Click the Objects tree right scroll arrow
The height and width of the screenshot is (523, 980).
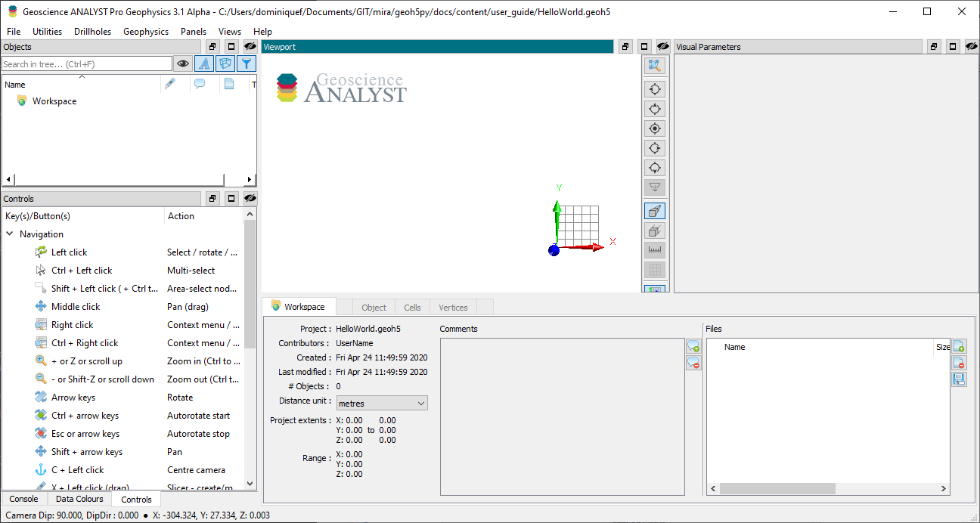(250, 180)
